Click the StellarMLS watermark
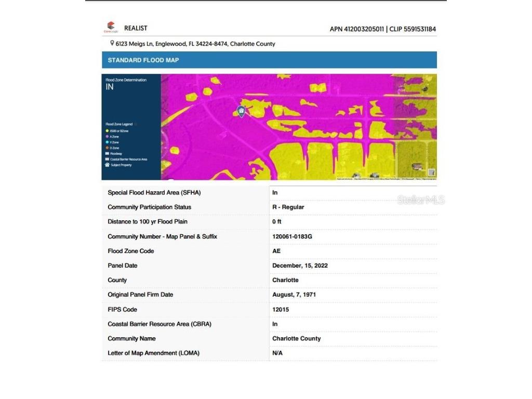This screenshot has width=532, height=399. pos(421,200)
